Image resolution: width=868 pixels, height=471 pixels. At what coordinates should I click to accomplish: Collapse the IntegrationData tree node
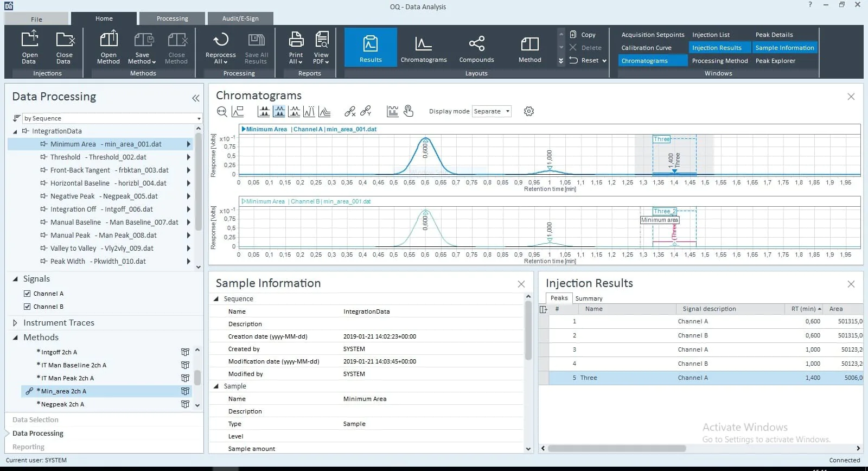click(x=15, y=131)
